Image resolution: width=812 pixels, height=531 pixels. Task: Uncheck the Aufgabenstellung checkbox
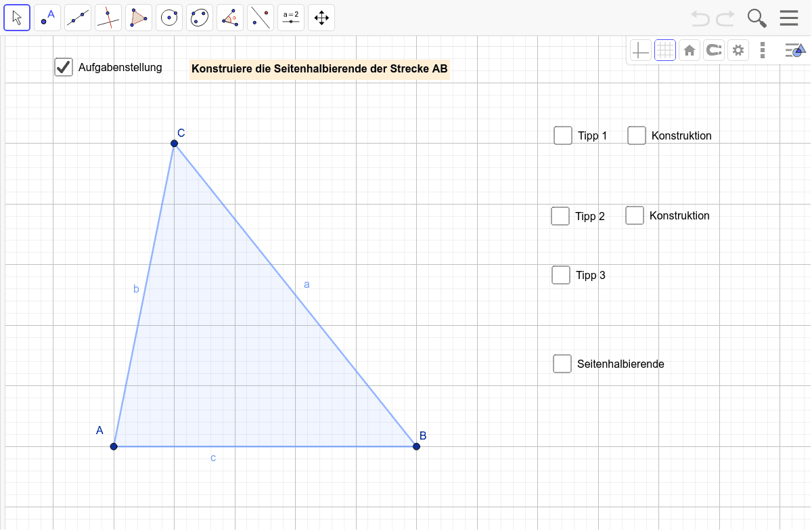click(x=63, y=67)
